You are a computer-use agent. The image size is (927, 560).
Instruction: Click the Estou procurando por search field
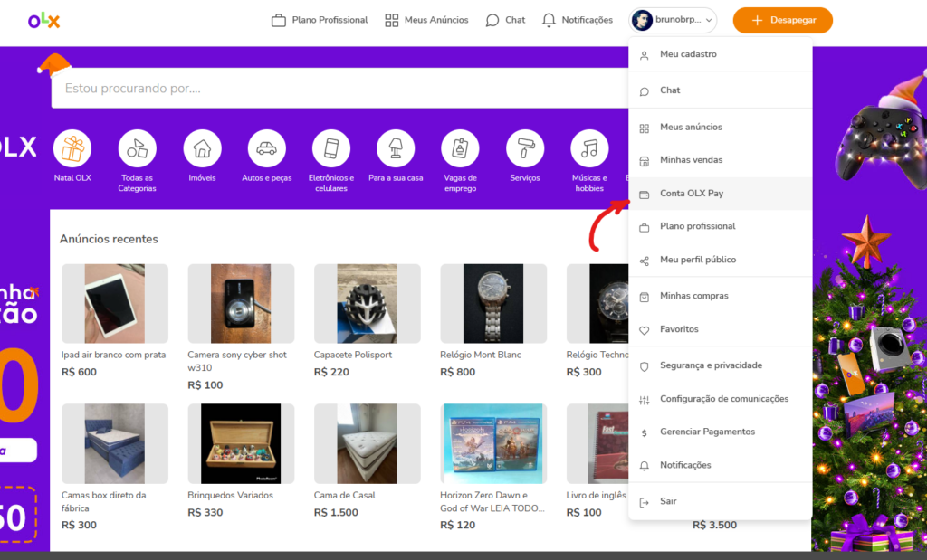pos(272,89)
